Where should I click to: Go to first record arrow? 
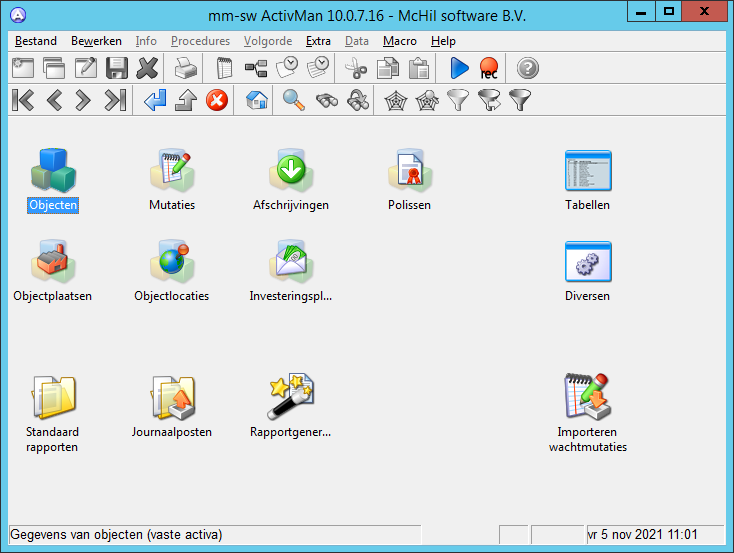click(23, 100)
